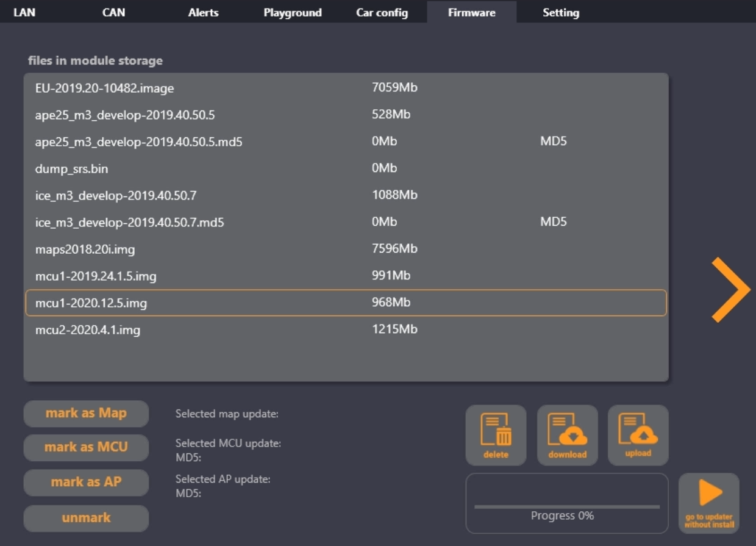Click the upload file icon
Viewport: 756px width, 546px height.
[x=638, y=435]
